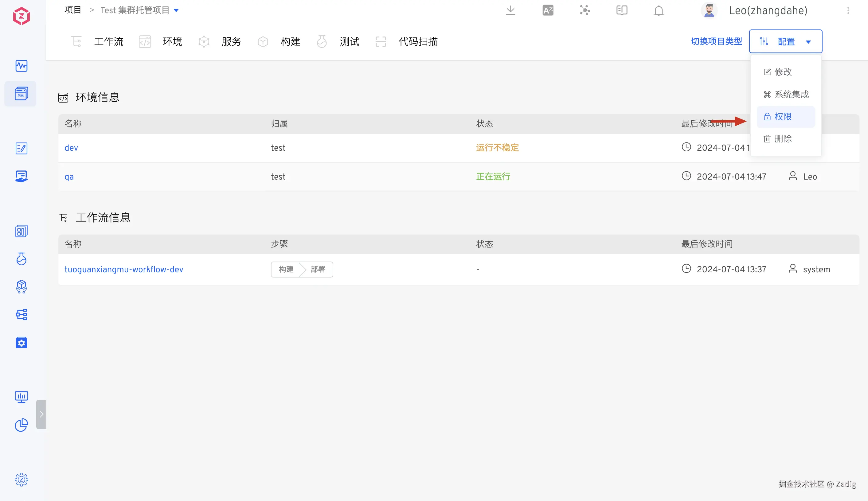The height and width of the screenshot is (501, 868).
Task: Open system settings gear in sidebar
Action: (x=21, y=479)
